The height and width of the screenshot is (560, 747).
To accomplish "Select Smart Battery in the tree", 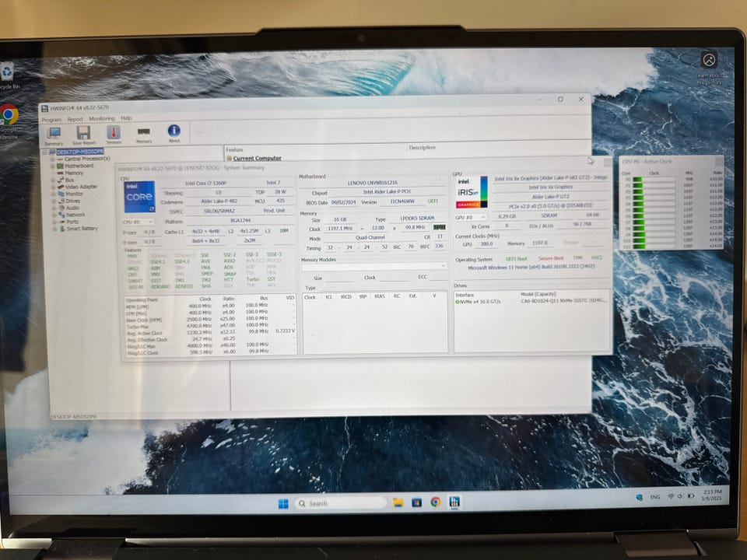I will click(82, 229).
